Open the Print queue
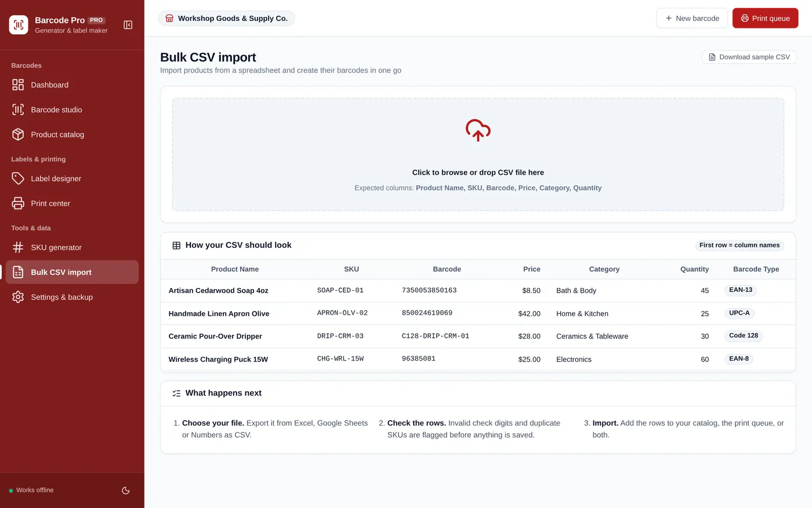Viewport: 812px width, 508px height. 765,19
